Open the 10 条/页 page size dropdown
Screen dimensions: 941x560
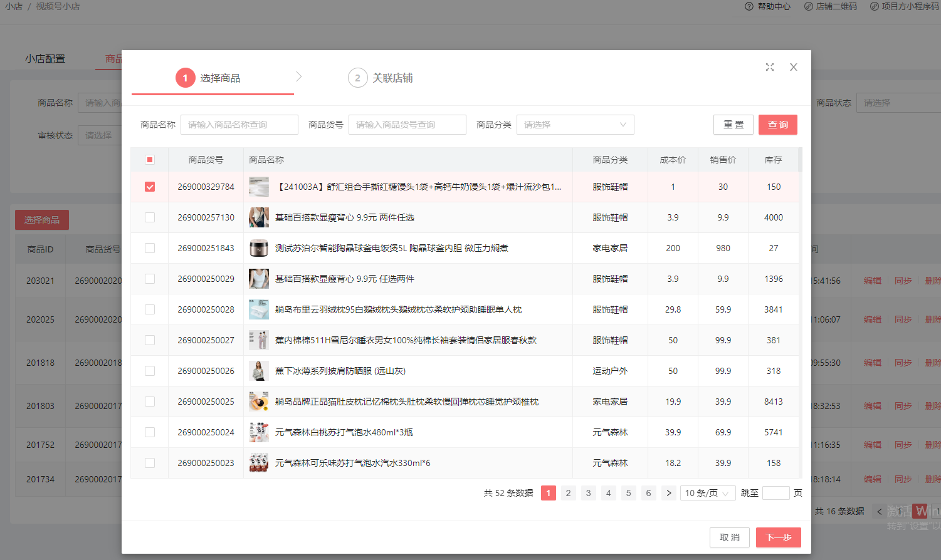[x=707, y=493]
